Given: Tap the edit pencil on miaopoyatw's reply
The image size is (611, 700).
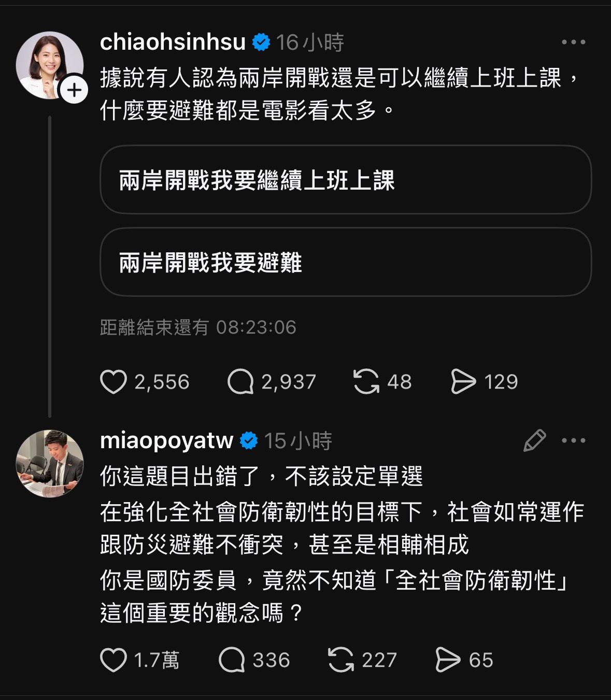Looking at the screenshot, I should click(534, 440).
